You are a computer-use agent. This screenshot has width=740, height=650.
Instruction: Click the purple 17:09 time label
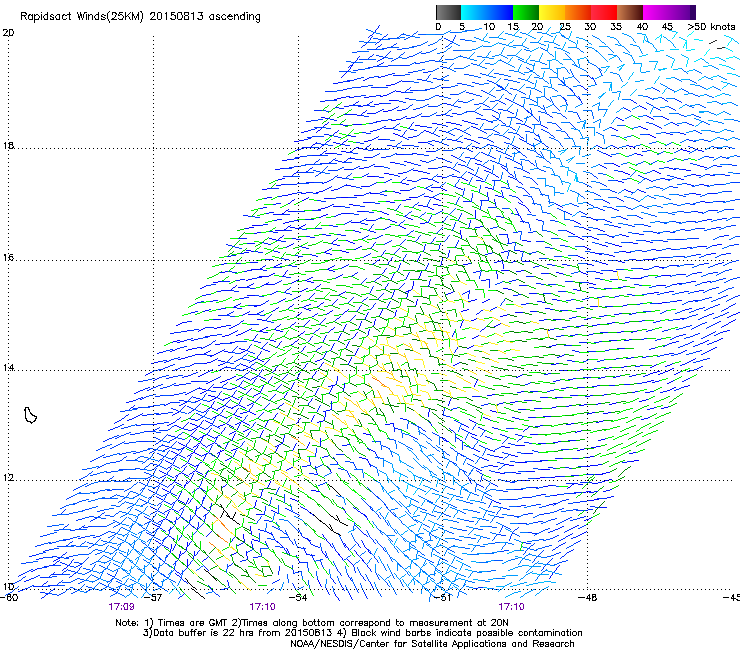pyautogui.click(x=121, y=607)
